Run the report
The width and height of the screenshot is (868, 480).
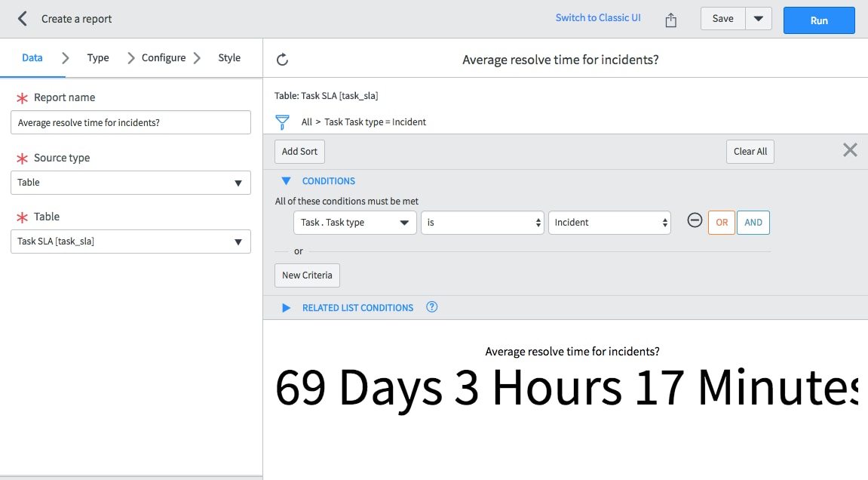click(x=819, y=20)
